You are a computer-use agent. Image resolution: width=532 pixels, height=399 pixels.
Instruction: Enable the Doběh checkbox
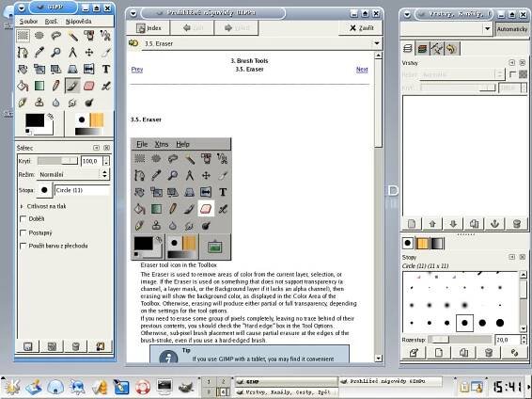pos(23,219)
